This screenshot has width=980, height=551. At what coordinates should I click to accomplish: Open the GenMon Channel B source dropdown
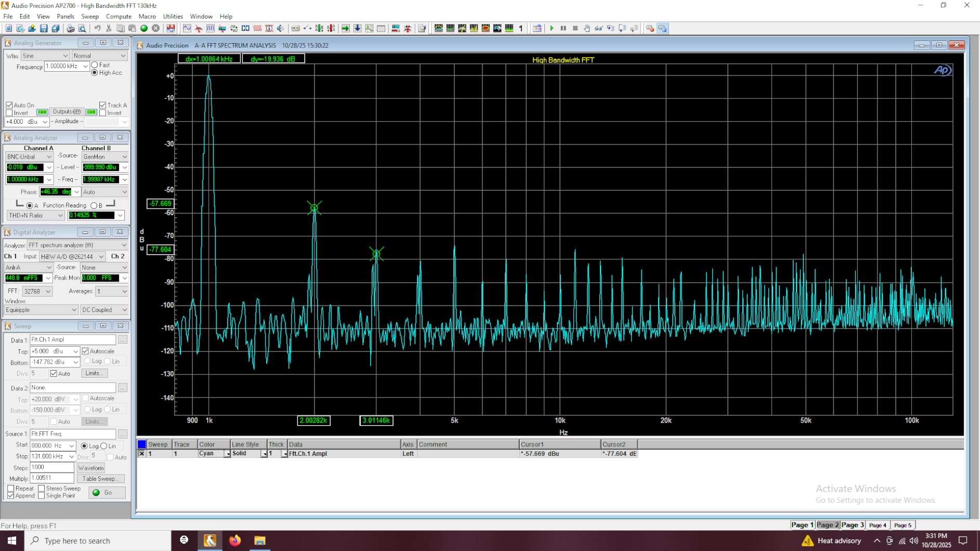coord(104,156)
